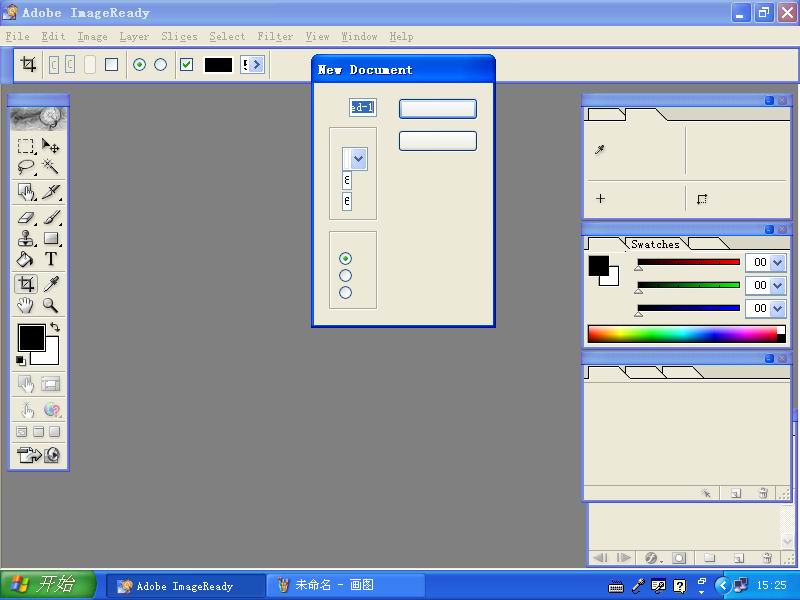800x600 pixels.
Task: Select the Clone Stamp tool
Action: pyautogui.click(x=26, y=238)
